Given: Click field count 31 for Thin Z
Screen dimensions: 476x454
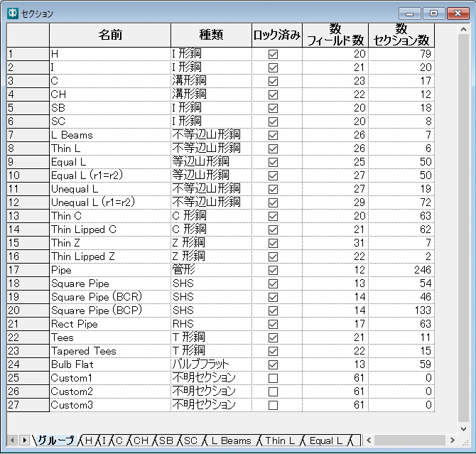Looking at the screenshot, I should point(335,243).
